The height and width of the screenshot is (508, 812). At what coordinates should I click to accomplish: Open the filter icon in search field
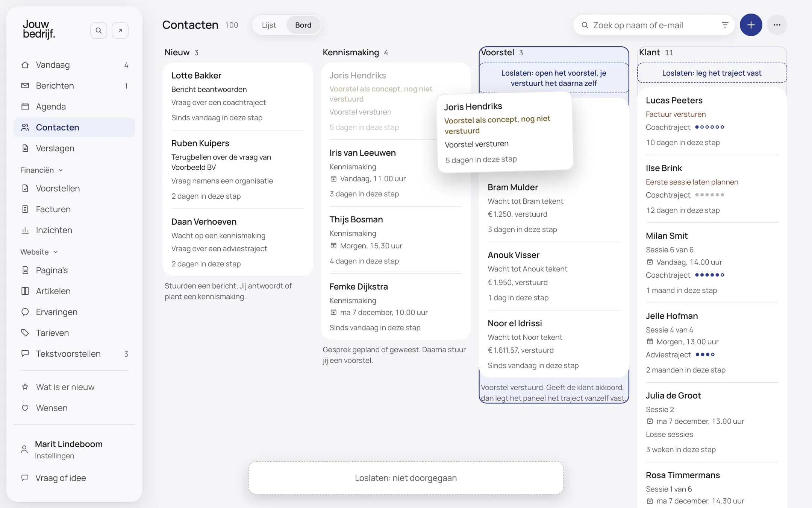coord(725,25)
